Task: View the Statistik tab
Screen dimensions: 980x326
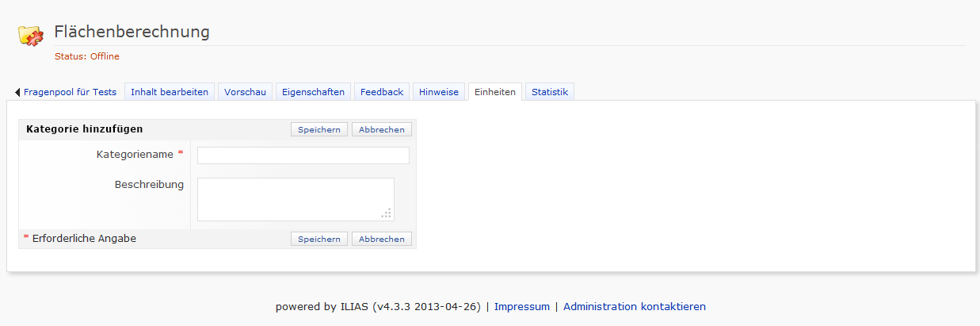Action: tap(550, 92)
